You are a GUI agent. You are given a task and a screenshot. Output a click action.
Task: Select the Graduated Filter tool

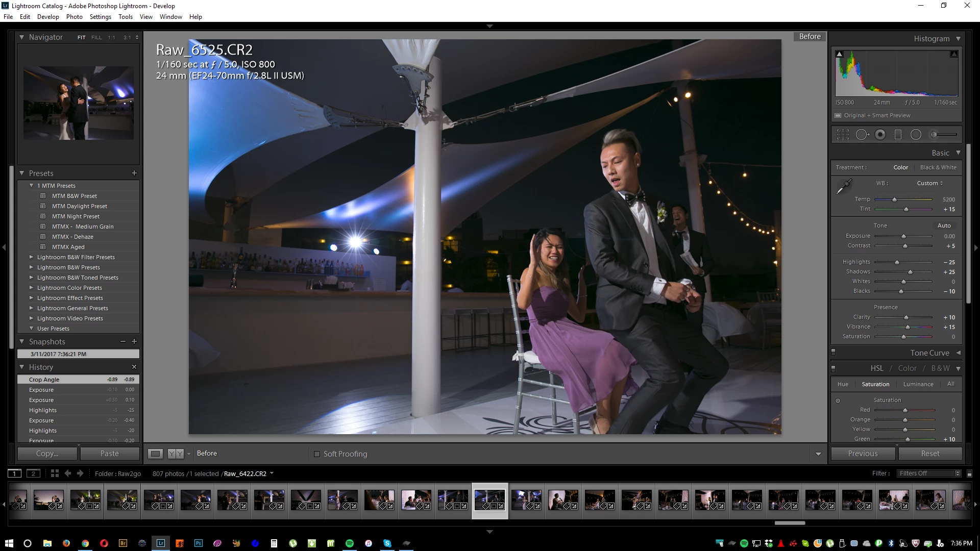pyautogui.click(x=898, y=135)
